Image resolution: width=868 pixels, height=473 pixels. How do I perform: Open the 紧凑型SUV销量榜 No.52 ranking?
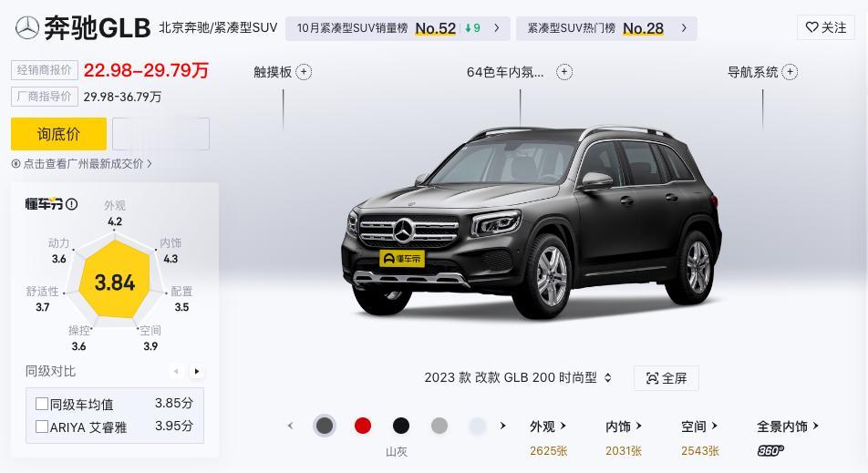pos(398,28)
